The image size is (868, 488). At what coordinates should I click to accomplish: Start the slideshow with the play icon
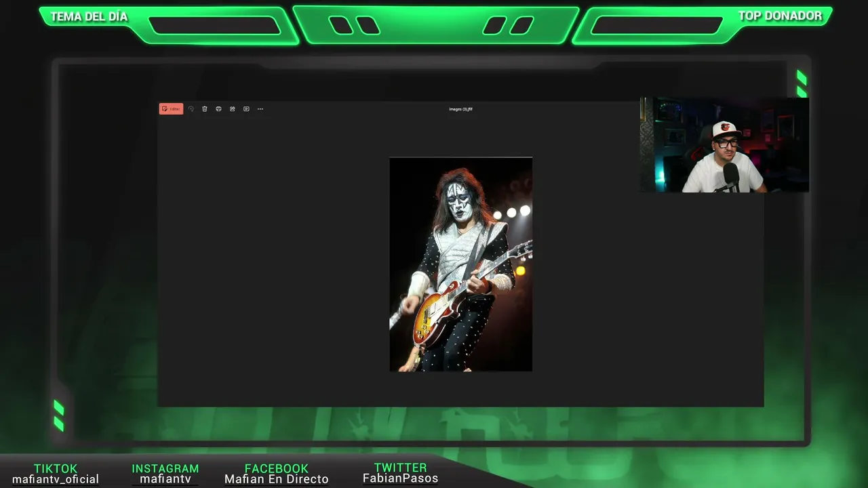[246, 109]
